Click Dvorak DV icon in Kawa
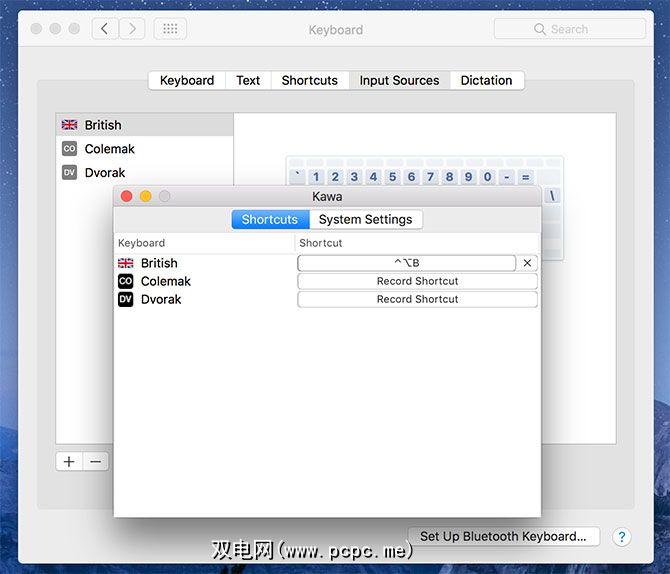The width and height of the screenshot is (670, 574). pos(126,299)
